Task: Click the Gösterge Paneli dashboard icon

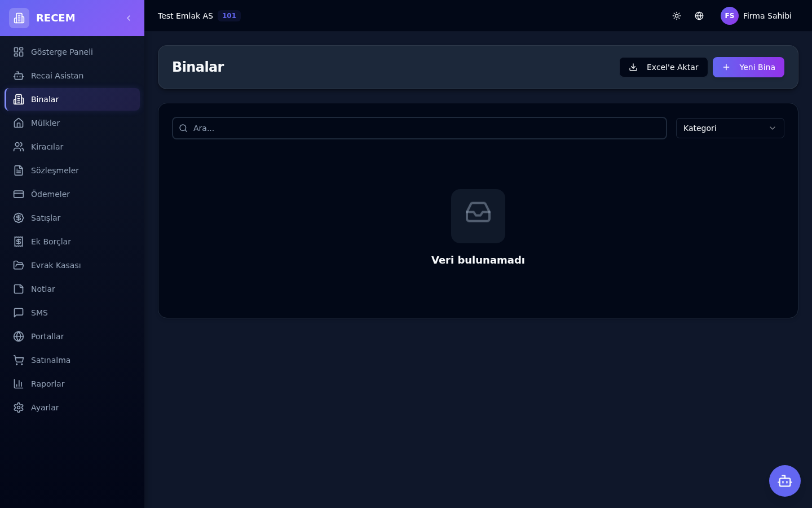Action: tap(19, 52)
